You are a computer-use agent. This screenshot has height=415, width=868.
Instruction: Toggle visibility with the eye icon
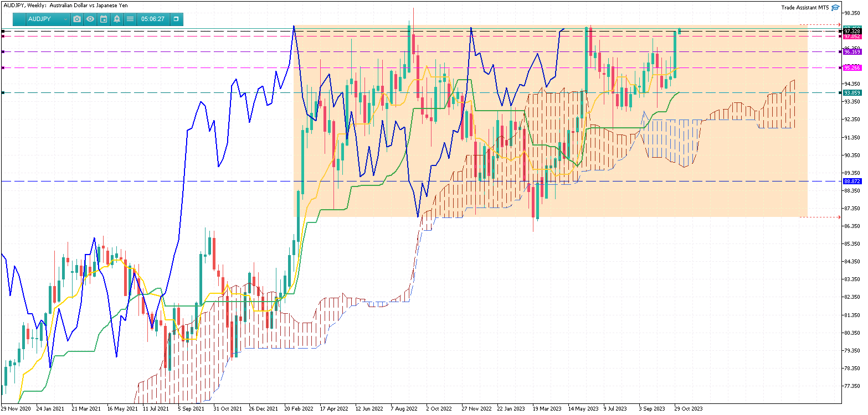pos(90,19)
